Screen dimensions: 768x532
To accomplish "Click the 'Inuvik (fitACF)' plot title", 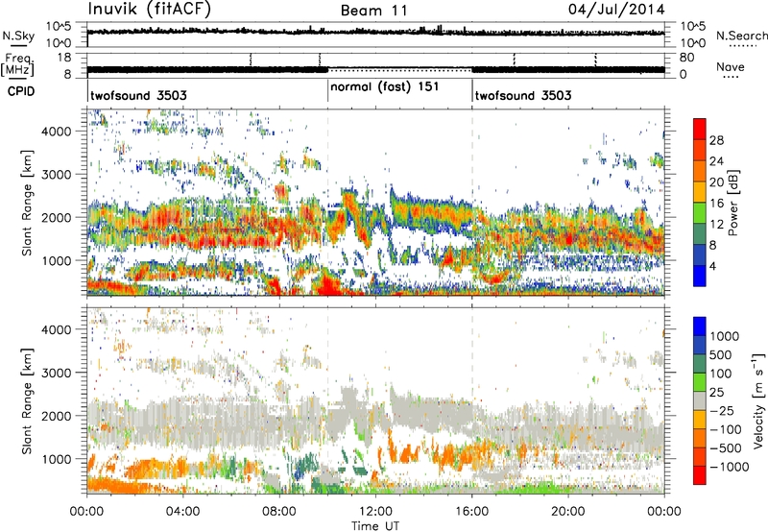I will pos(150,10).
